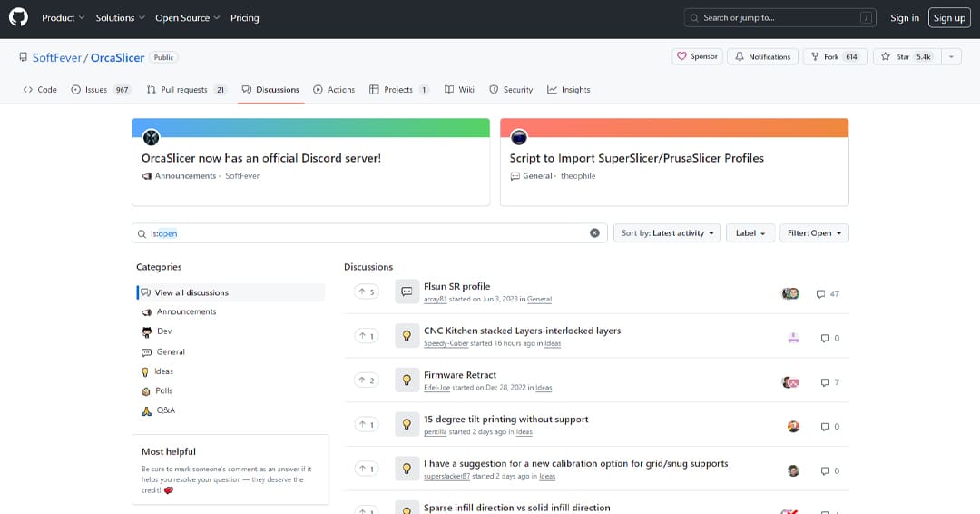Image resolution: width=980 pixels, height=514 pixels.
Task: Click the Notifications bell button
Action: coord(762,56)
